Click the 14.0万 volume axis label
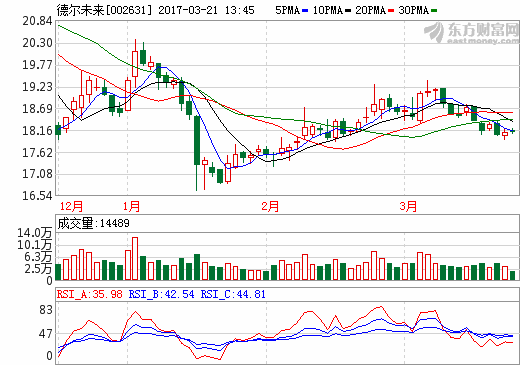 tap(35, 233)
